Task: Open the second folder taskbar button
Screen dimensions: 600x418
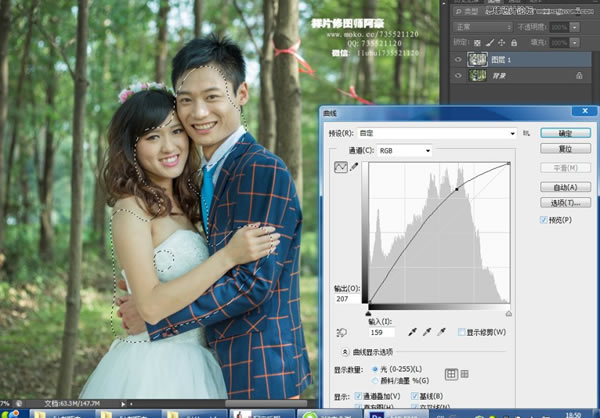Action: [x=128, y=414]
